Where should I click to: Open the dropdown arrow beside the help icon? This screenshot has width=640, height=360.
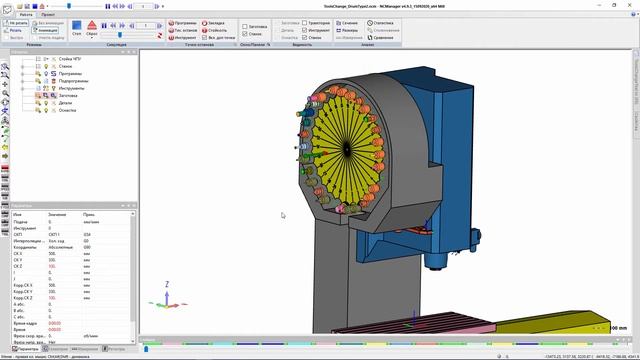(638, 14)
